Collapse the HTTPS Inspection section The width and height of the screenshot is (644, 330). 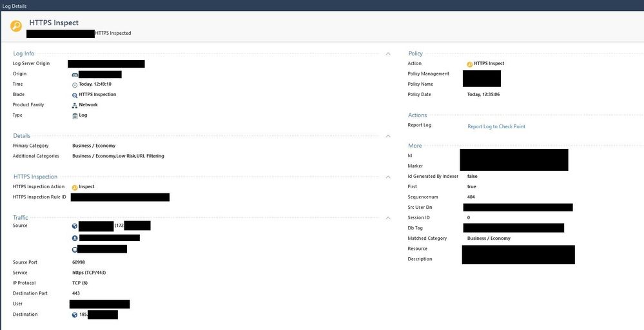tap(387, 177)
